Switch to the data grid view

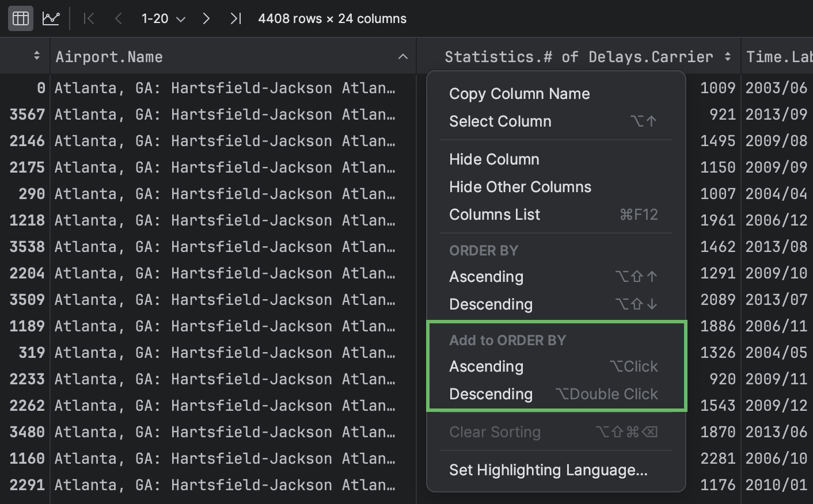pos(20,18)
